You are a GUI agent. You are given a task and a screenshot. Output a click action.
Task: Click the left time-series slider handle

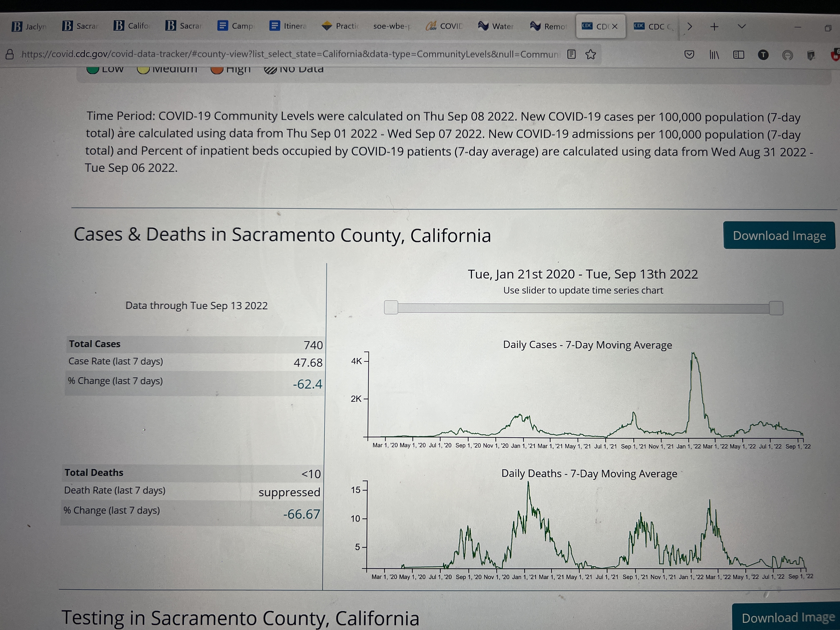(x=391, y=307)
